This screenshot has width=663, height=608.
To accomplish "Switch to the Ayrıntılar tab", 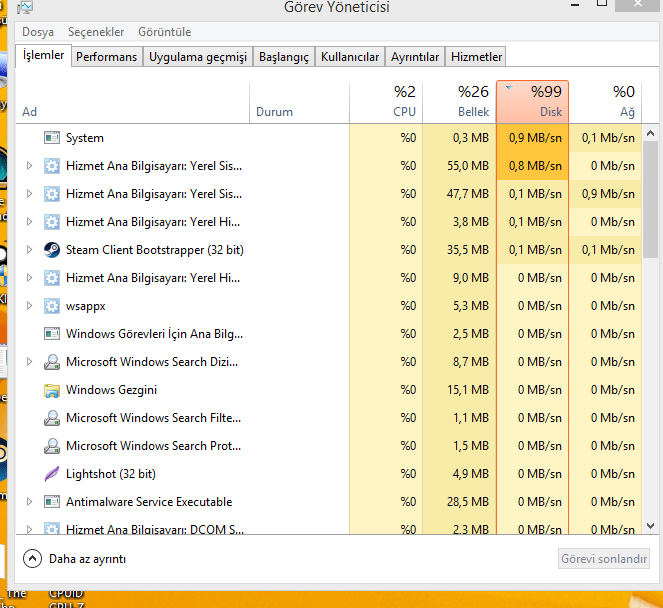I will (x=415, y=57).
